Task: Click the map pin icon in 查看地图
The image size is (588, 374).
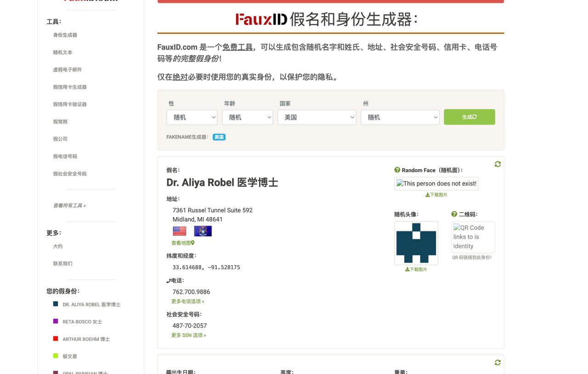Action: tap(193, 243)
